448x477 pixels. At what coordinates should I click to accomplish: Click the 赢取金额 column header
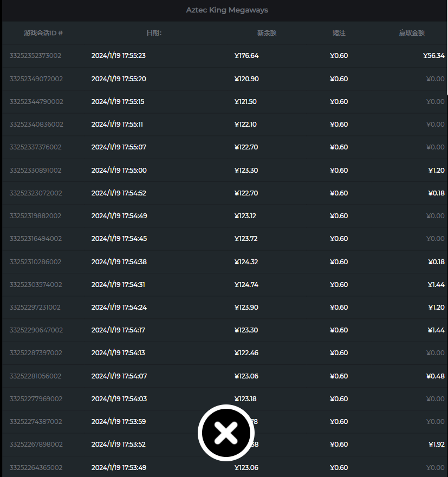coord(412,33)
